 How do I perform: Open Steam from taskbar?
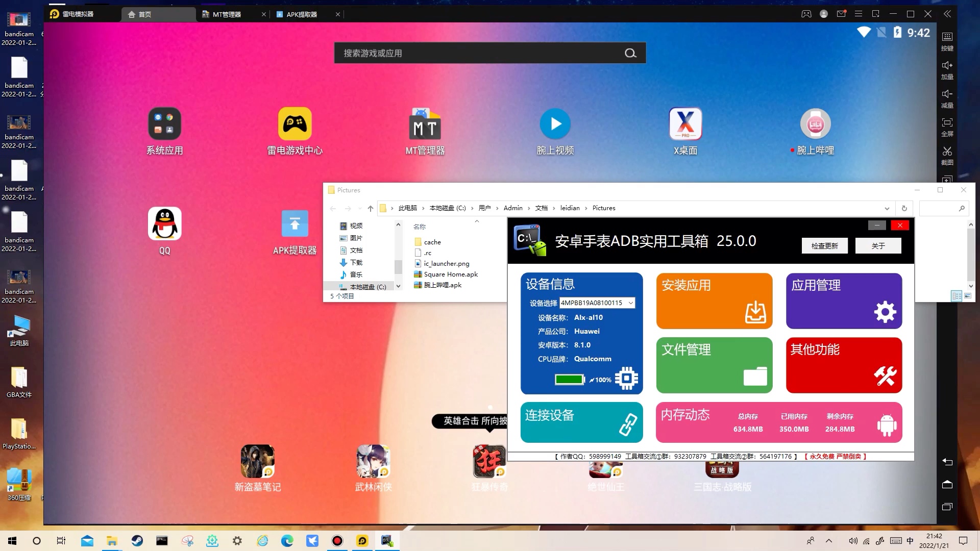point(137,541)
